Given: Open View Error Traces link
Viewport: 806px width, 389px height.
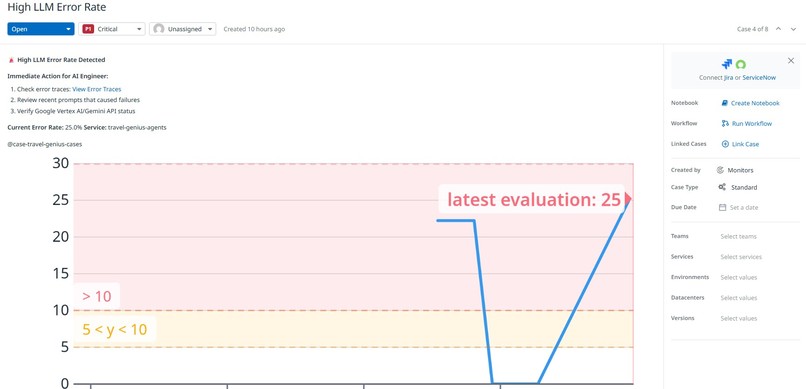Looking at the screenshot, I should tap(97, 89).
